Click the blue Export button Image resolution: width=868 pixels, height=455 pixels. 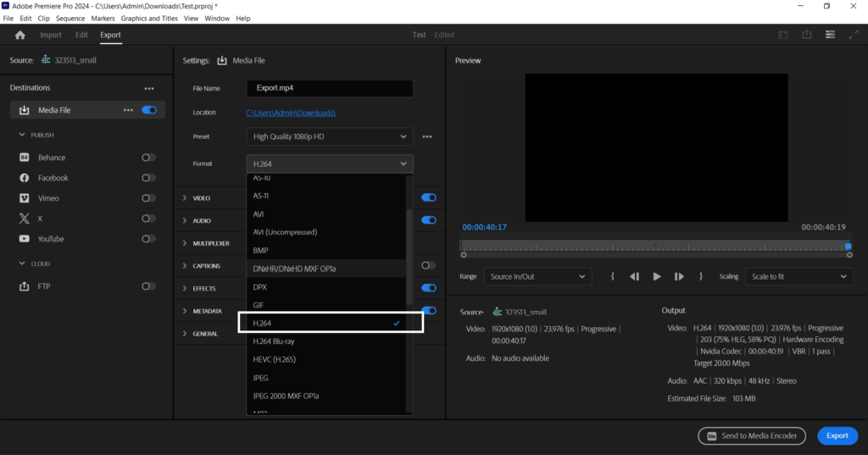(837, 436)
